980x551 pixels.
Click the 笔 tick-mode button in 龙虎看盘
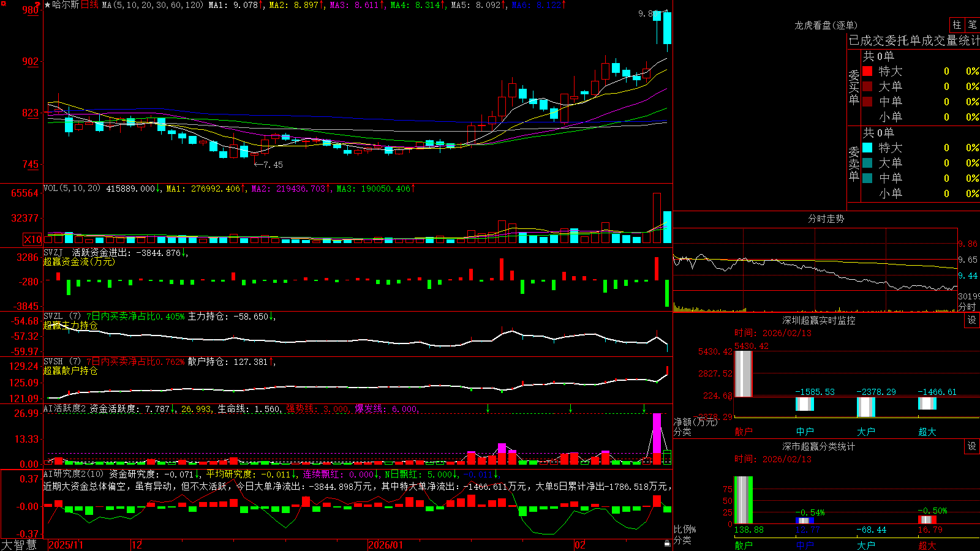coord(972,24)
